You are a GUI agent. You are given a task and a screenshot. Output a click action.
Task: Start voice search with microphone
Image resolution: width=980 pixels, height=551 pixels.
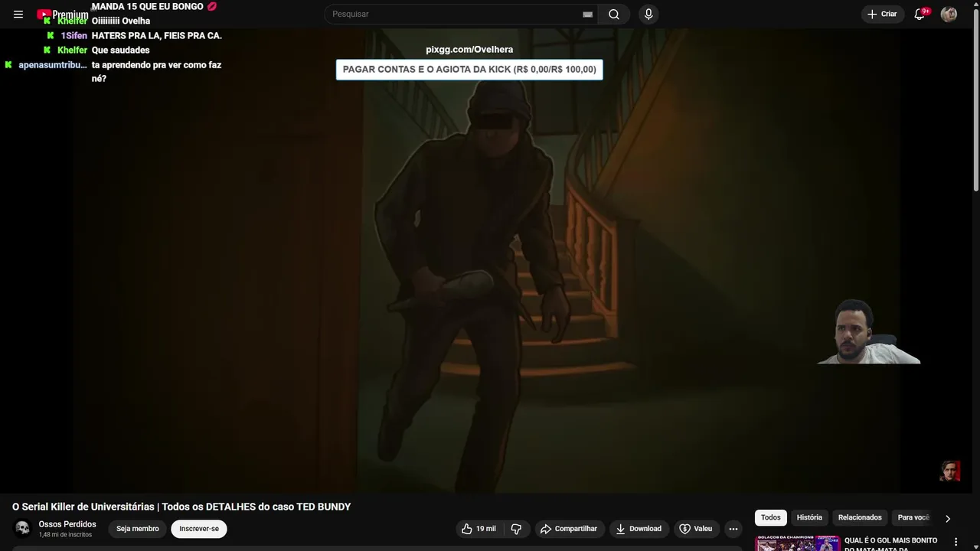click(648, 14)
